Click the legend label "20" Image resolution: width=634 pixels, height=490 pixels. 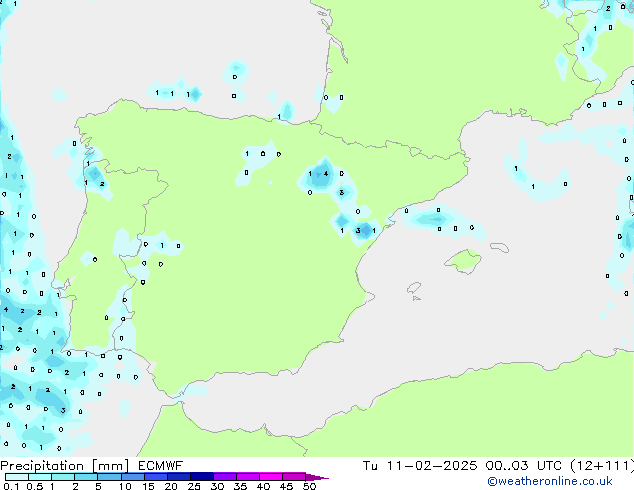click(171, 486)
